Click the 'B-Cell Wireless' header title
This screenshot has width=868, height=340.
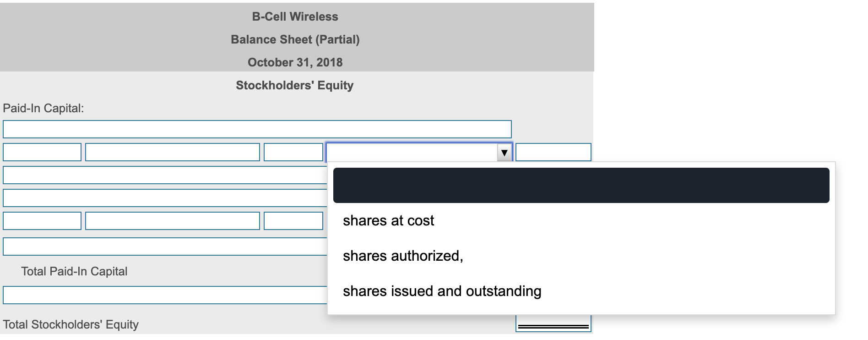[x=295, y=16]
